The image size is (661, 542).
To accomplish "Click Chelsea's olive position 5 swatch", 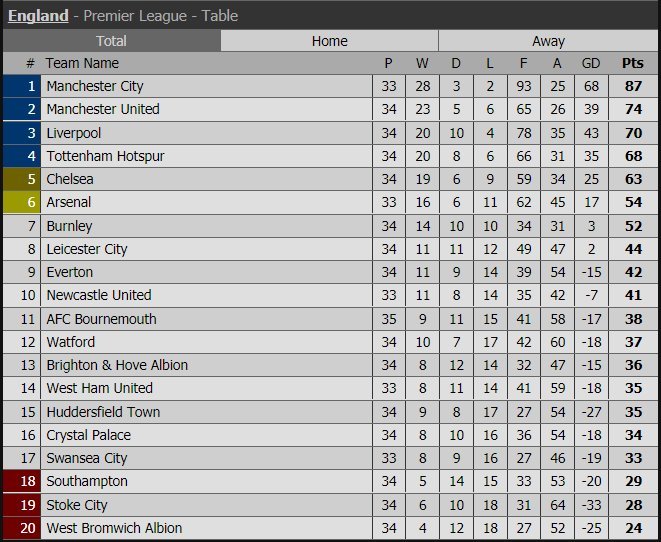I will 21,179.
